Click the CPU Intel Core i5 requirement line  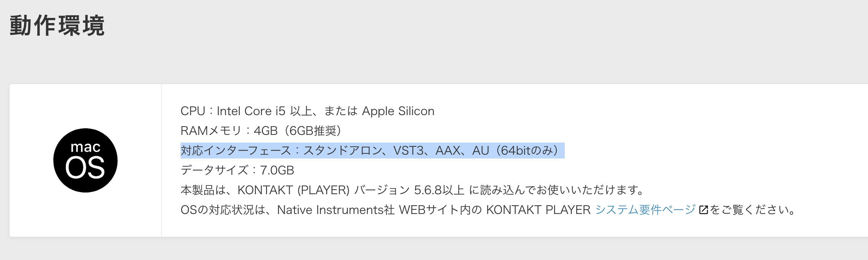(307, 111)
